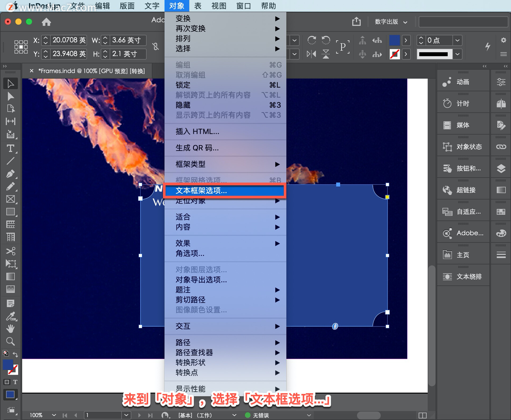Image resolution: width=511 pixels, height=420 pixels.
Task: Select the Gradient Swatch tool
Action: tap(10, 276)
